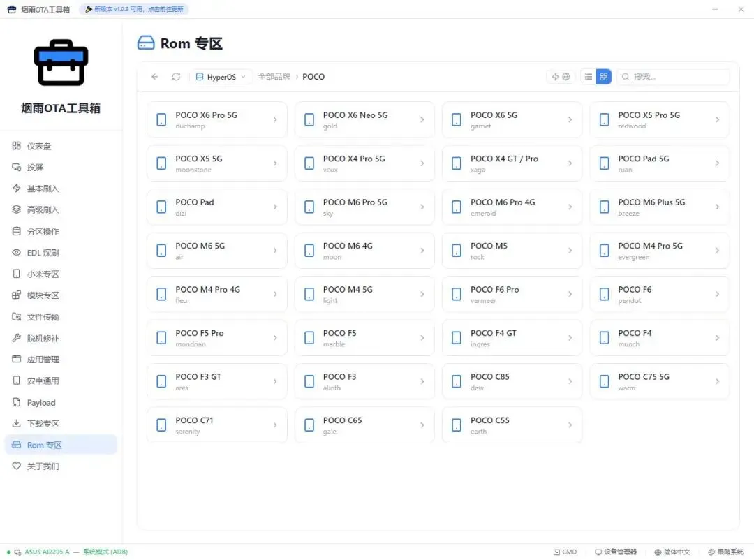Image resolution: width=754 pixels, height=560 pixels.
Task: Select POCO F4 munch entry
Action: coord(659,338)
